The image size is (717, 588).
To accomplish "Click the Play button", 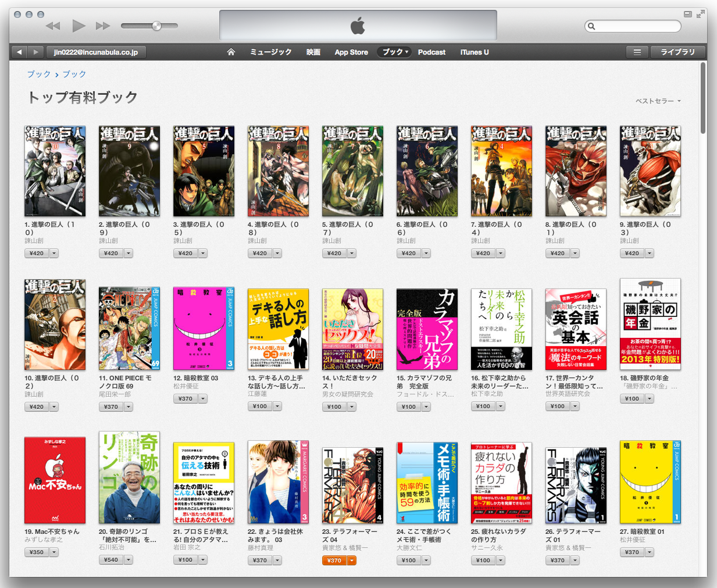I will [x=79, y=26].
